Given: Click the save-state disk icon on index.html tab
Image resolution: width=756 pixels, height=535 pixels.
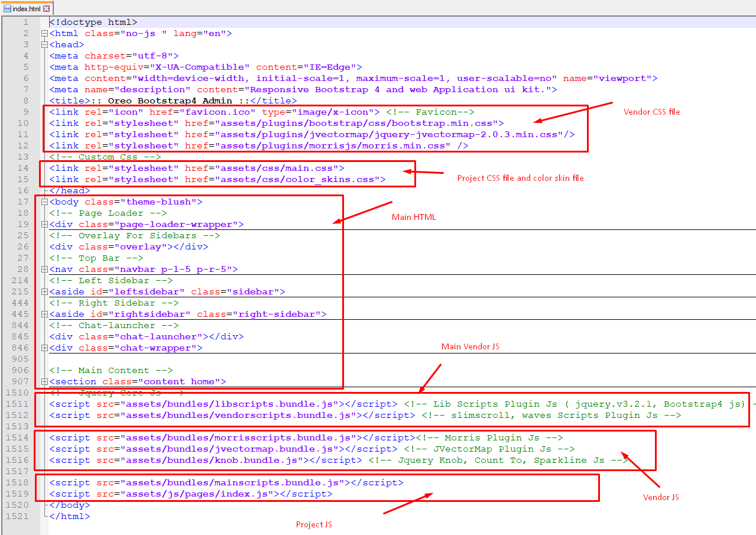Looking at the screenshot, I should tap(7, 9).
